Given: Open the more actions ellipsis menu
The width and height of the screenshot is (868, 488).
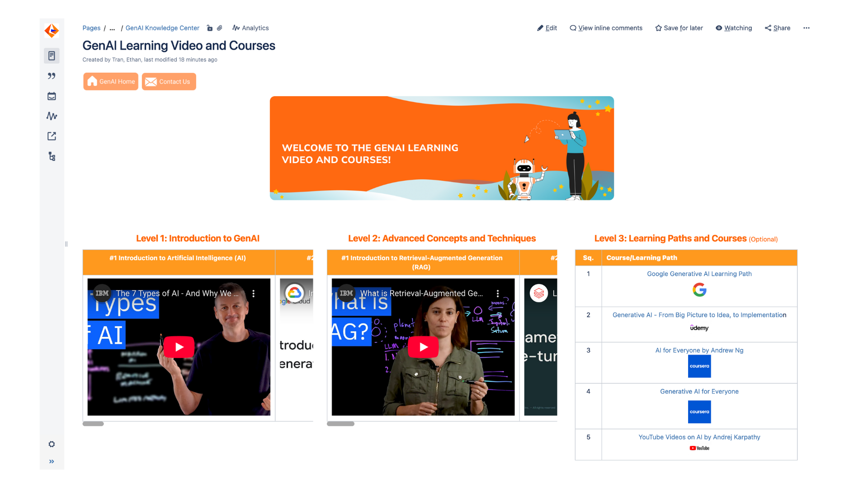Looking at the screenshot, I should [x=806, y=28].
